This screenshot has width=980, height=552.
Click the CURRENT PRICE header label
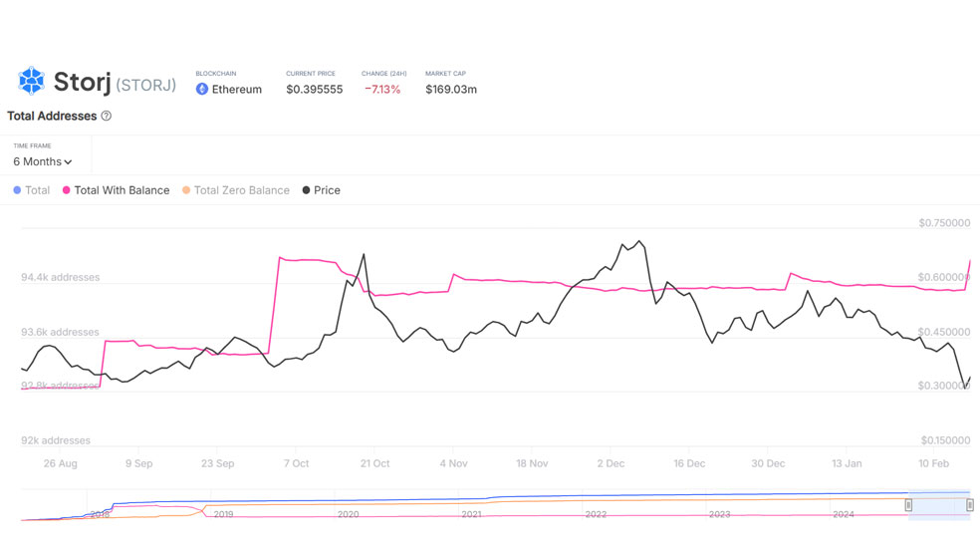(x=311, y=73)
